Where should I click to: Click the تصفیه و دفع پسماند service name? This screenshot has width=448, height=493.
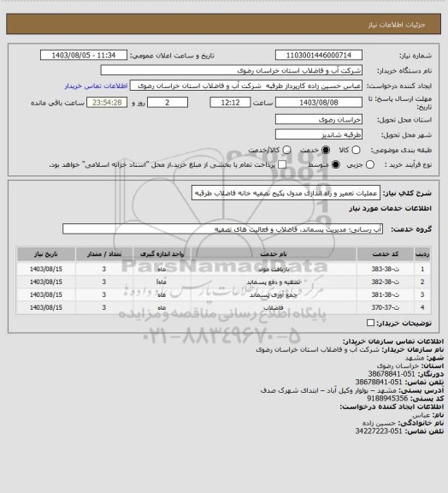[x=274, y=282]
